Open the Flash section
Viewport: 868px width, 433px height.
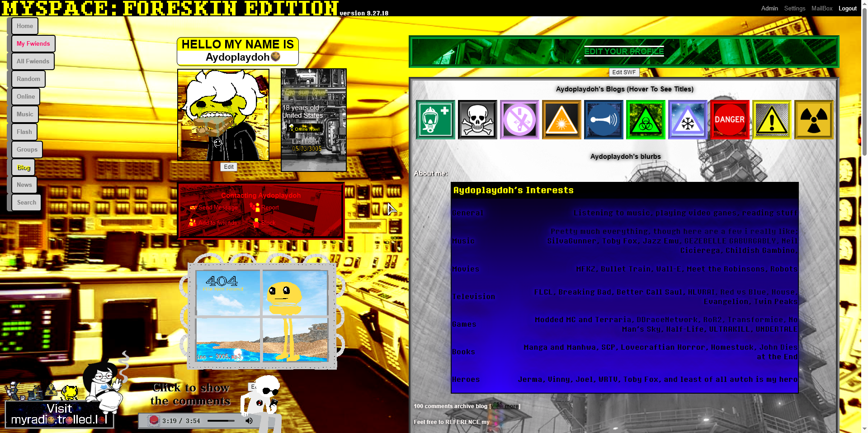24,132
